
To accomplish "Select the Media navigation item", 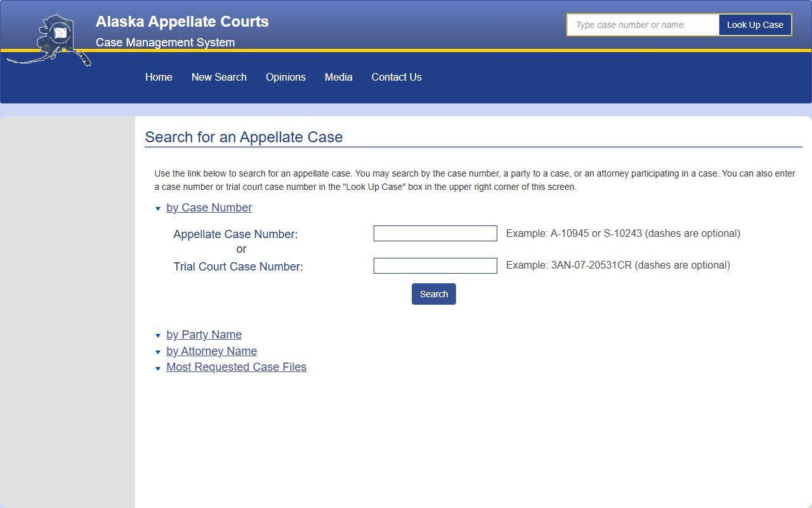I will click(x=339, y=77).
